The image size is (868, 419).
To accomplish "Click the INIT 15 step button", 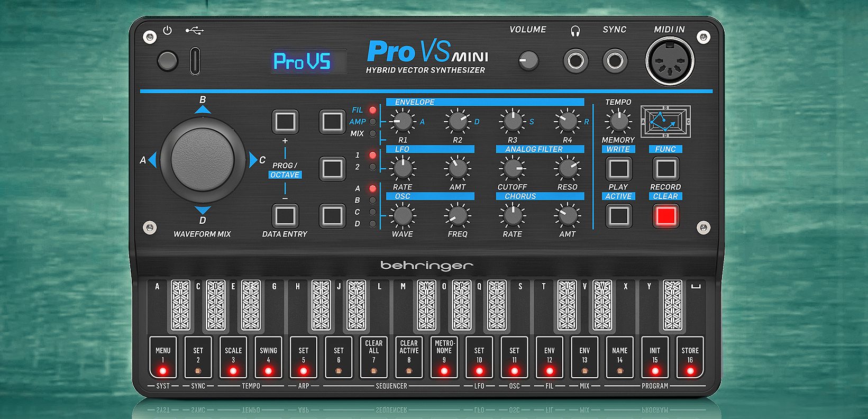I will coord(655,357).
